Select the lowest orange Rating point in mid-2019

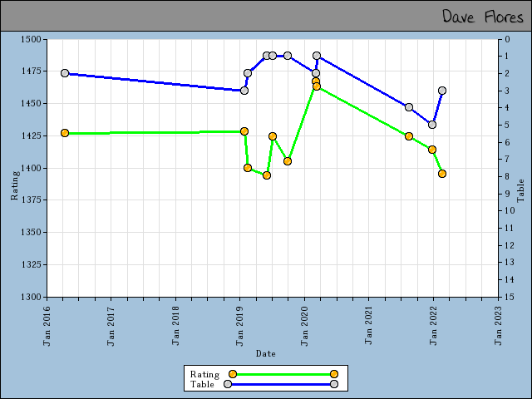coord(267,175)
